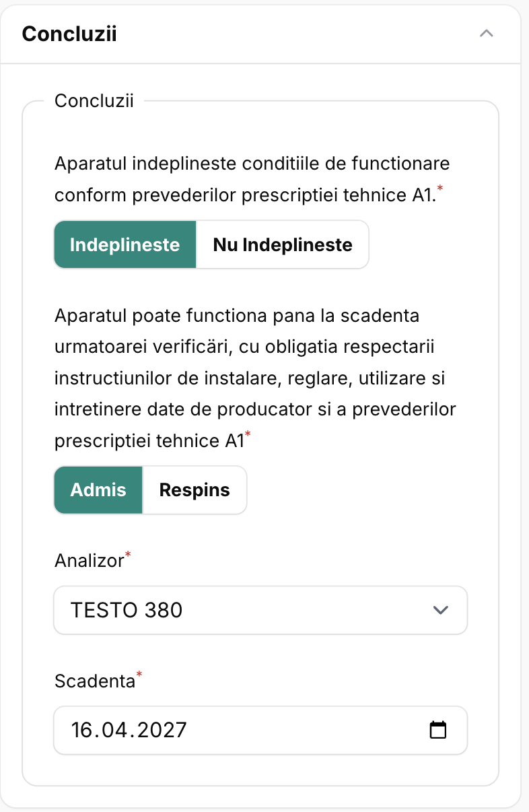The image size is (529, 812).
Task: Click the Scadenta field label
Action: pyautogui.click(x=94, y=681)
